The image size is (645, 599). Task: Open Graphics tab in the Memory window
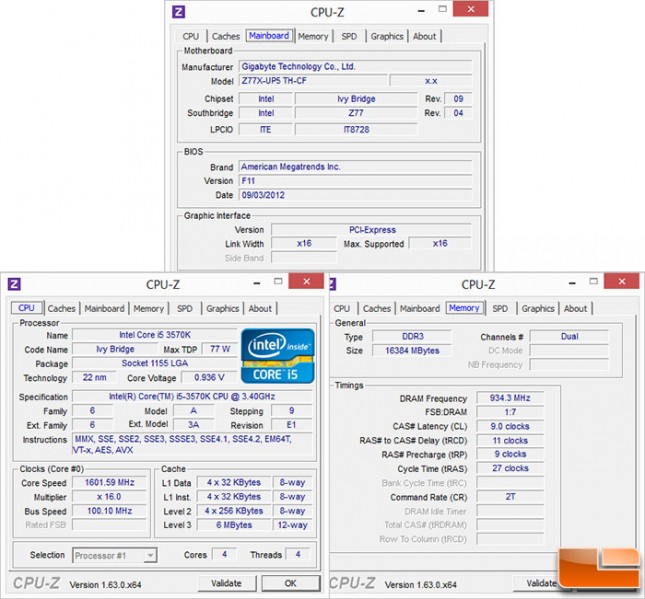[x=538, y=309]
